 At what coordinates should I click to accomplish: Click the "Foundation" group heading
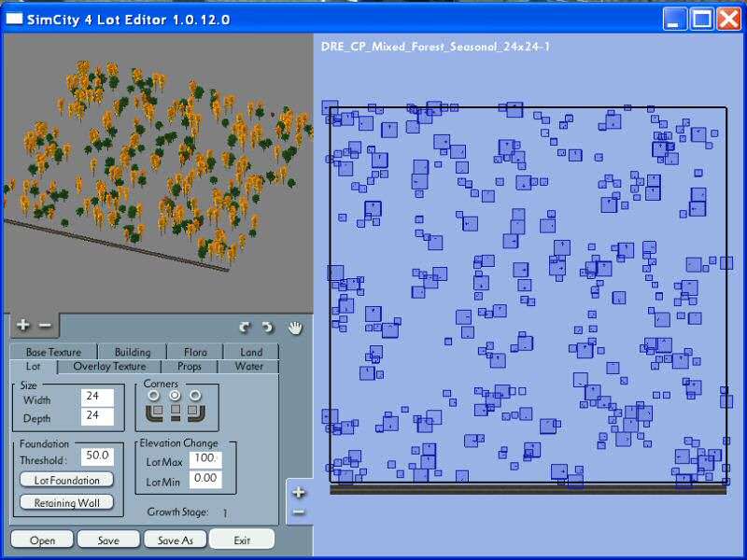(x=44, y=444)
